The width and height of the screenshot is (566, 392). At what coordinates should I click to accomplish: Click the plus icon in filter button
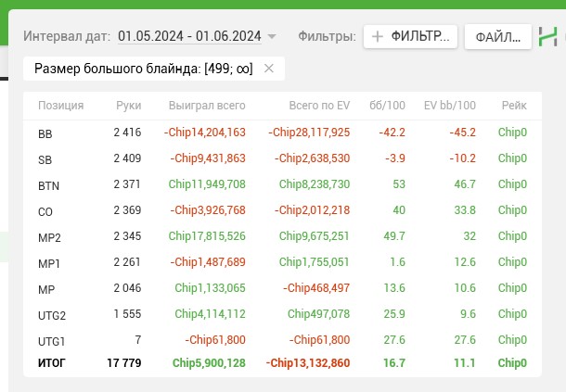378,36
